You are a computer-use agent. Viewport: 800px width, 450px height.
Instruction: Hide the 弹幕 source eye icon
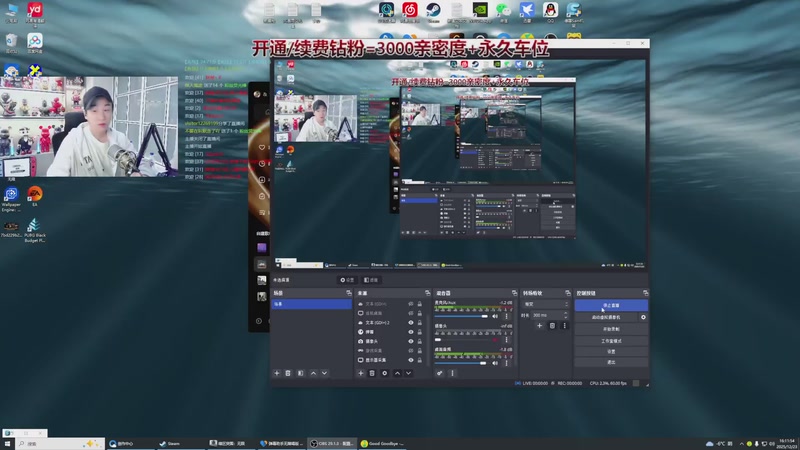pos(410,332)
